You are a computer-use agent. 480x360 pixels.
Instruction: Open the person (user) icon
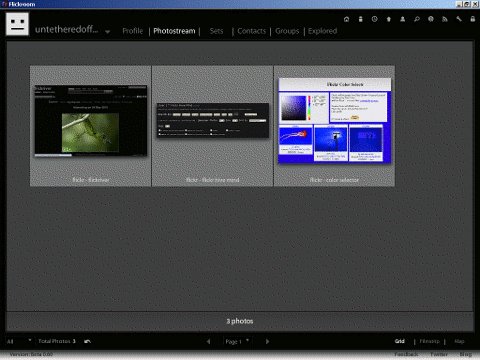pyautogui.click(x=403, y=19)
